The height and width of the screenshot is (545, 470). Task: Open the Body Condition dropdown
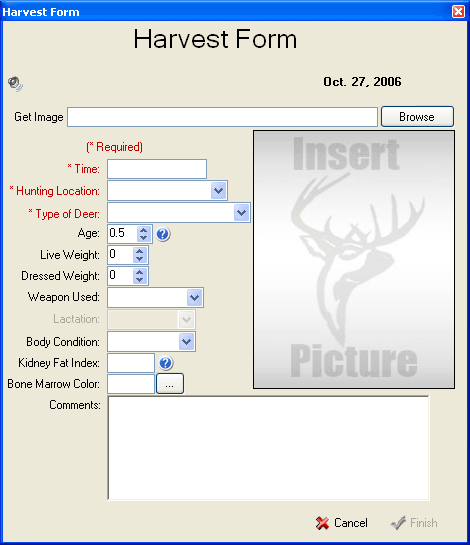coord(186,342)
